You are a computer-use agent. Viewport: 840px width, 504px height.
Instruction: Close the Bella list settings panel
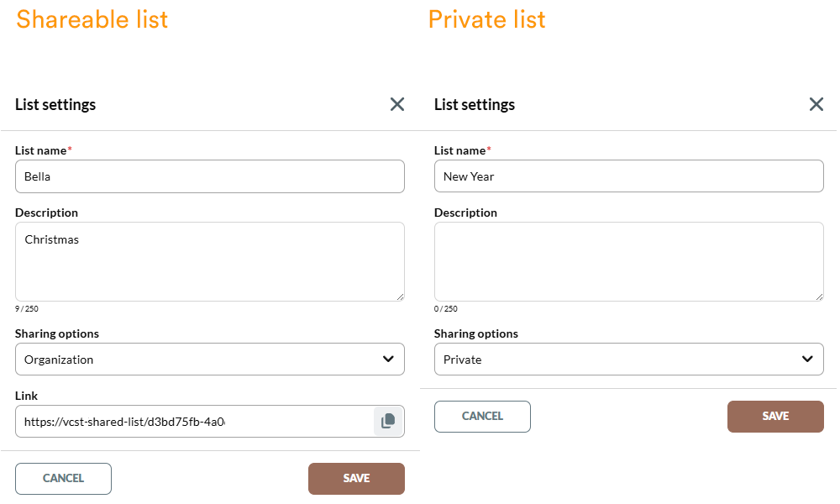(x=397, y=104)
